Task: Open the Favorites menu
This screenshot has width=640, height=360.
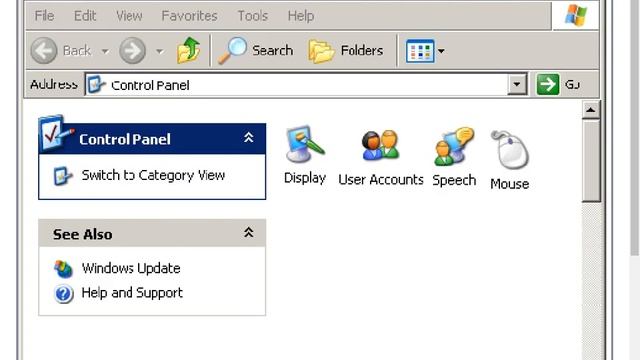Action: (x=189, y=16)
